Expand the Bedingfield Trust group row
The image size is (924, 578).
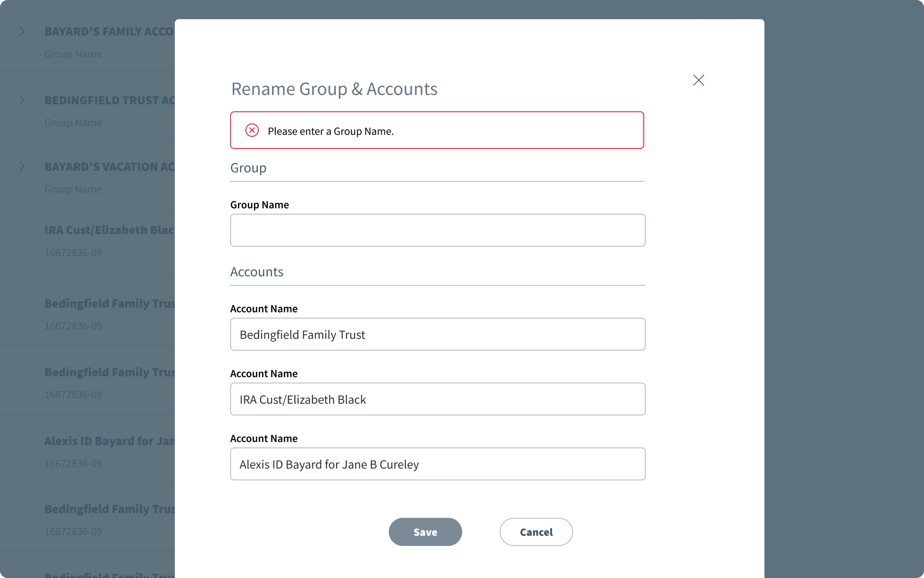pos(22,100)
